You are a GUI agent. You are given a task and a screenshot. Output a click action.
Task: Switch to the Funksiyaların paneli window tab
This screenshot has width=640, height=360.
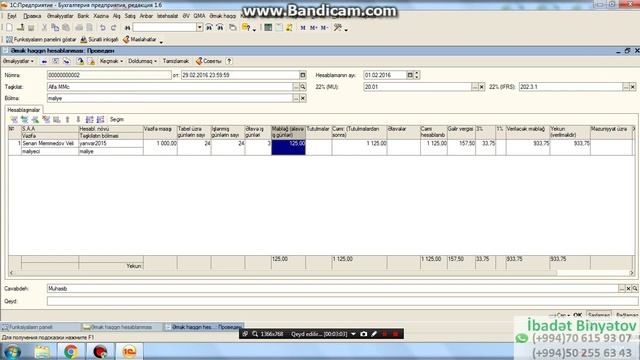pyautogui.click(x=40, y=327)
